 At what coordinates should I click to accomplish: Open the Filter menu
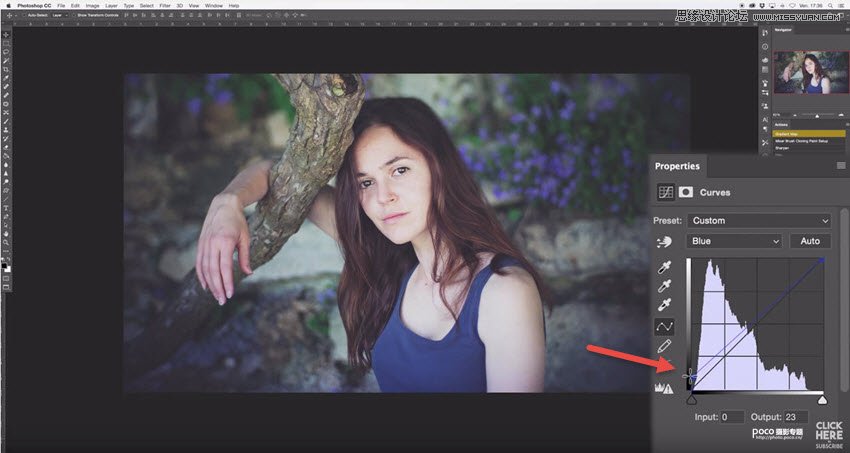click(x=164, y=5)
